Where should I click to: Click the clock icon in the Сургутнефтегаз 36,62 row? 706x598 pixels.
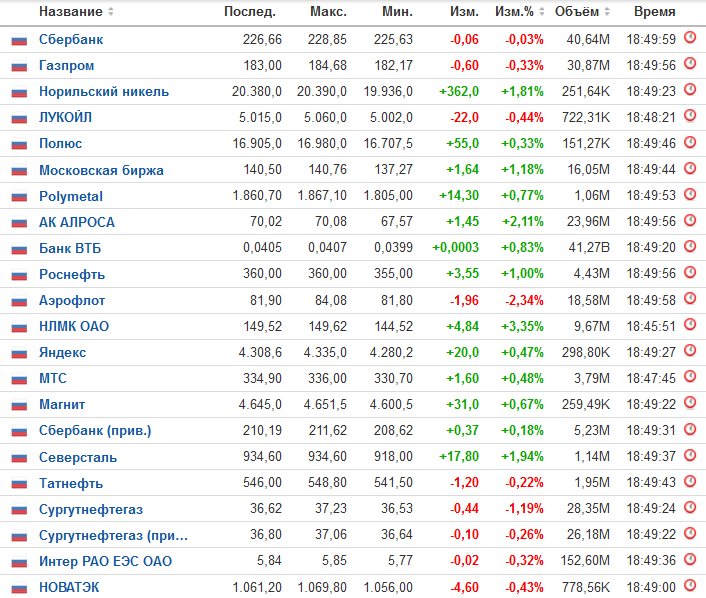690,507
